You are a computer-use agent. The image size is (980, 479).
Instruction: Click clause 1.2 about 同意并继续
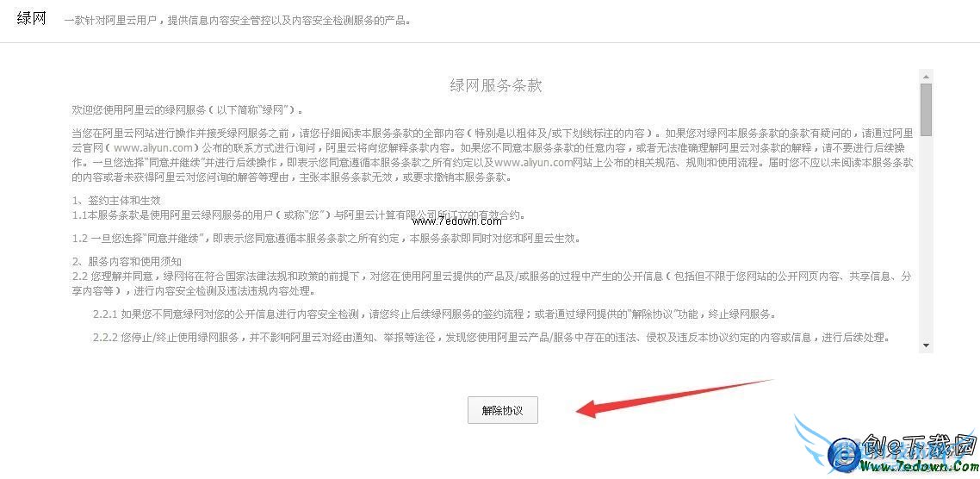click(x=326, y=239)
